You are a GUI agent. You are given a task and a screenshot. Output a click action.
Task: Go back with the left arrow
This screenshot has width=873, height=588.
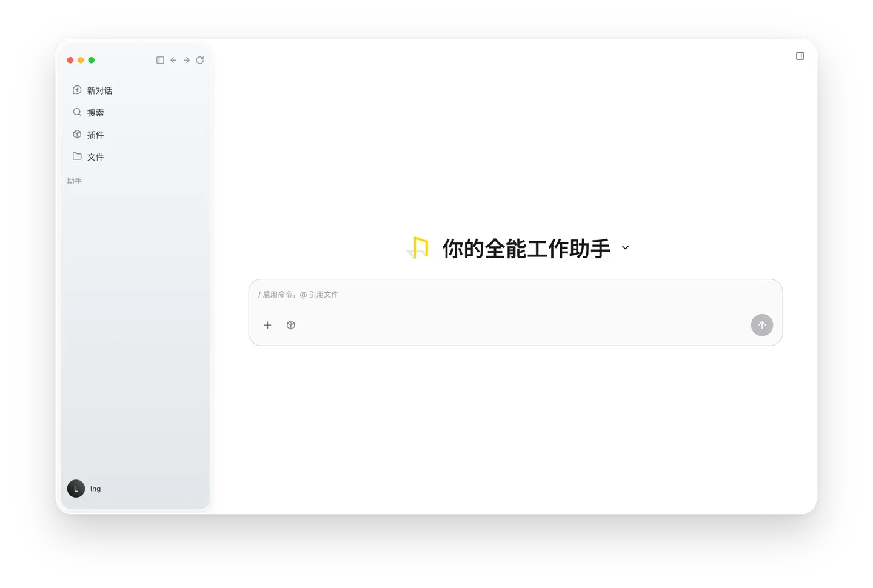point(173,60)
